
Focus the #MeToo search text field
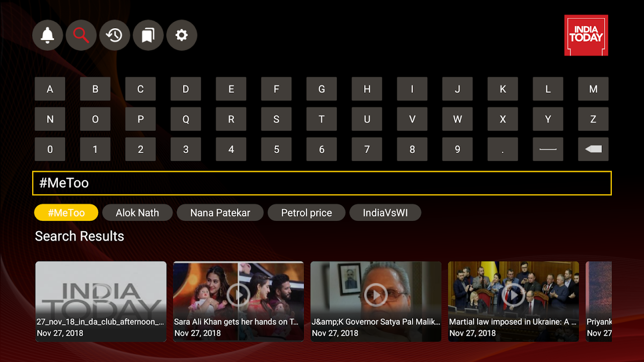322,183
